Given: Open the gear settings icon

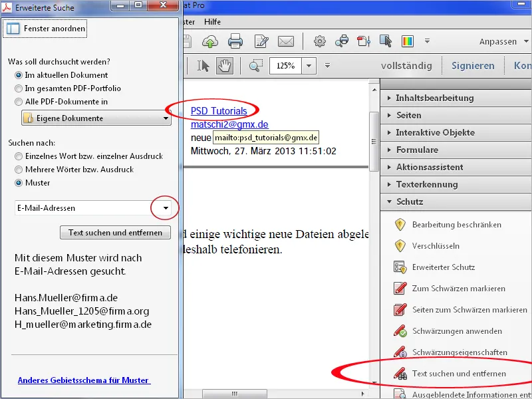Looking at the screenshot, I should (x=319, y=41).
